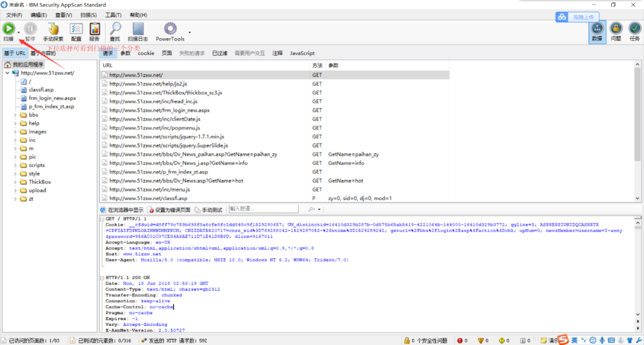The height and width of the screenshot is (345, 644).
Task: Expand the help folder
Action: (16, 123)
